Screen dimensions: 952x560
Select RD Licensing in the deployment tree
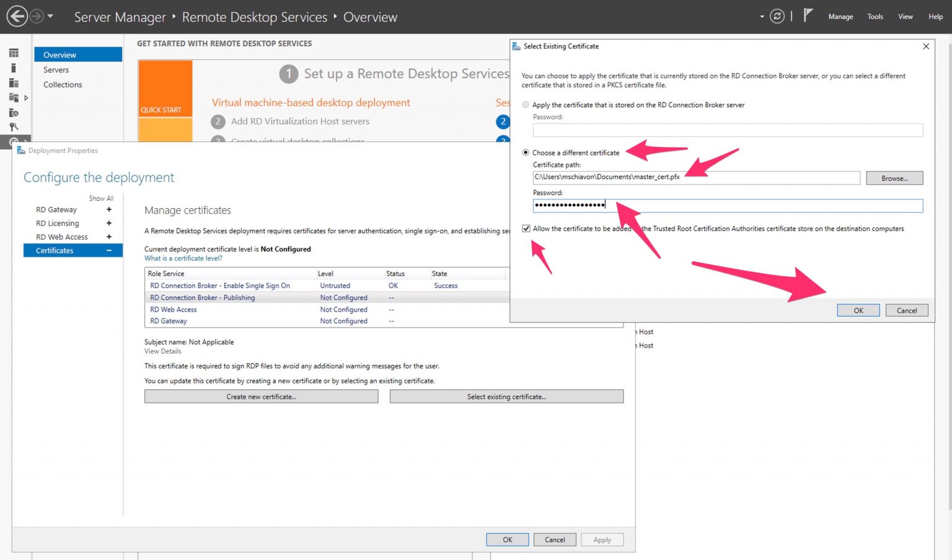click(57, 224)
